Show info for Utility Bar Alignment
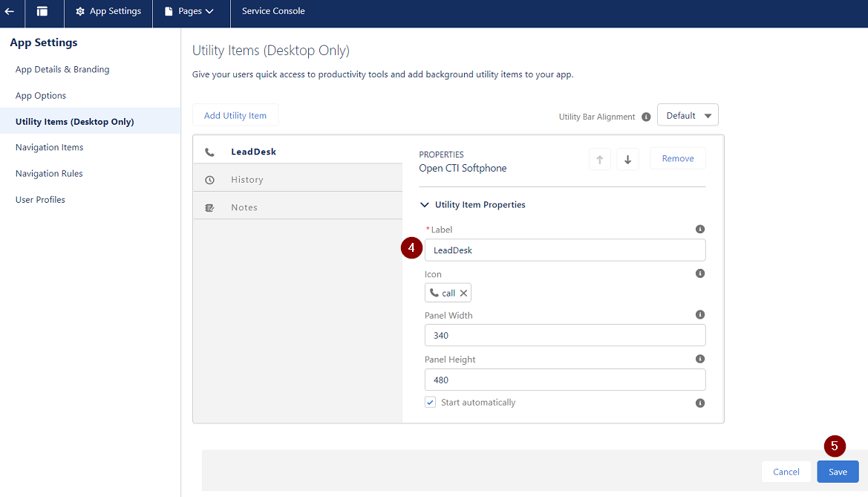 point(646,117)
